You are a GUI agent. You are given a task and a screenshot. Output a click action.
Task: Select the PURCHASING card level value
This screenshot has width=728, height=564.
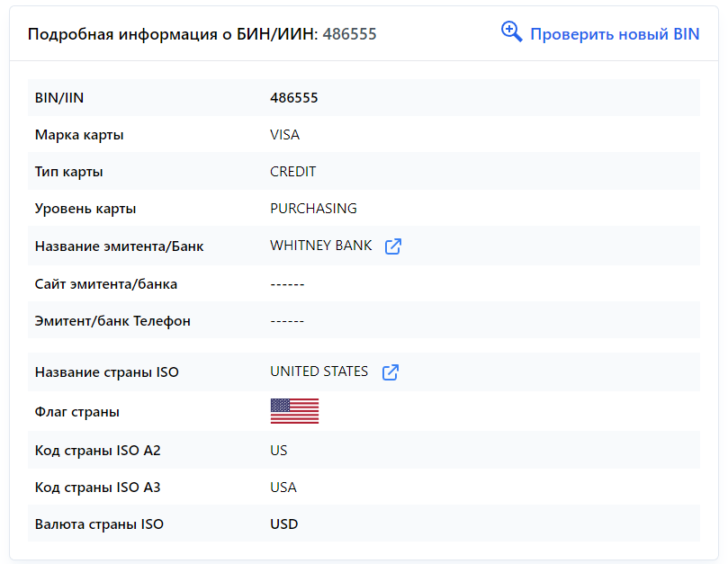tap(313, 209)
